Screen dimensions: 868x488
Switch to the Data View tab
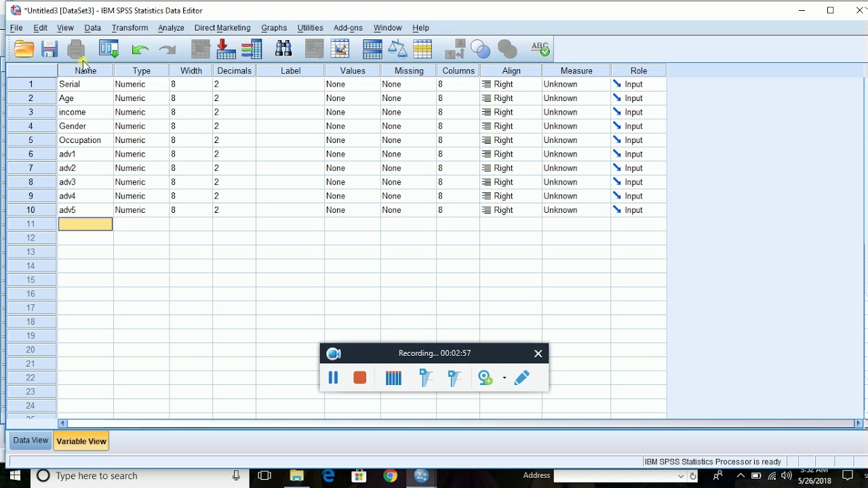[31, 441]
